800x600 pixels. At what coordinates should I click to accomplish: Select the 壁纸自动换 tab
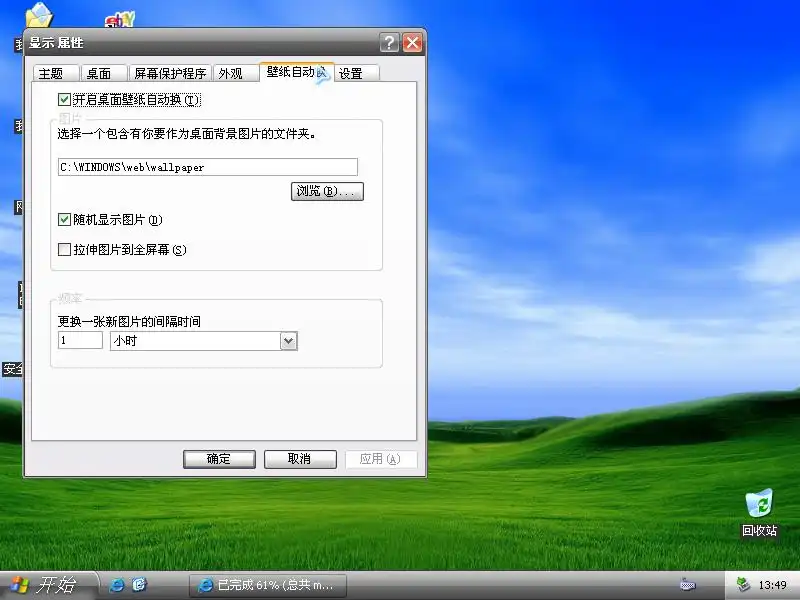tap(296, 72)
